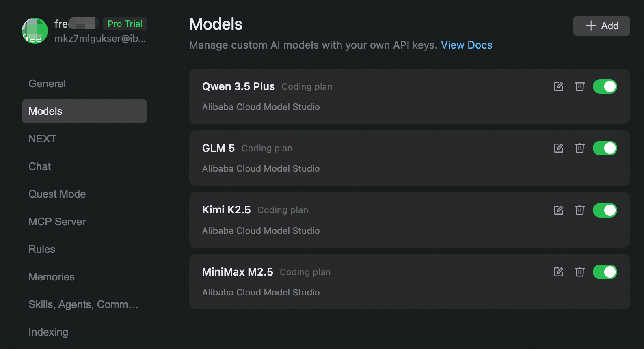Viewport: 644px width, 349px height.
Task: Open the Indexing settings section
Action: (48, 332)
